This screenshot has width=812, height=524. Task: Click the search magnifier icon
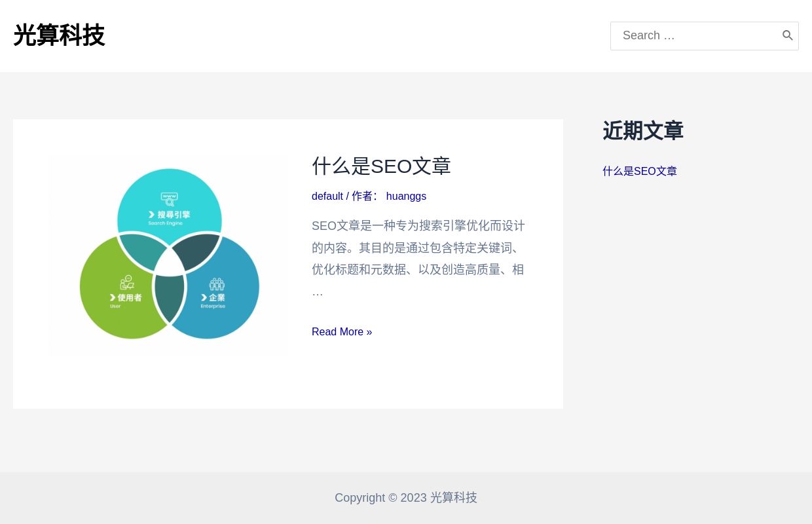point(788,35)
